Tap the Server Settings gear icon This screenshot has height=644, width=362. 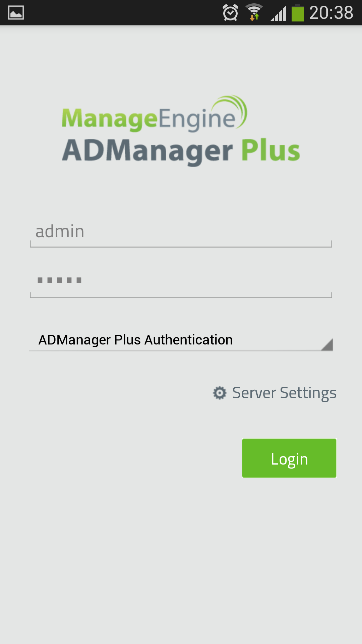(x=220, y=393)
